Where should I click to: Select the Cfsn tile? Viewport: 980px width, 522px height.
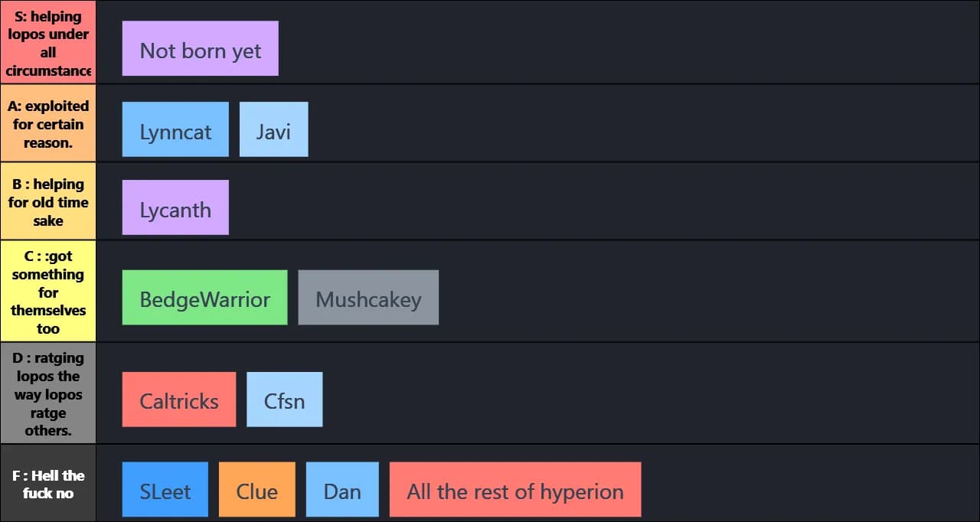point(284,400)
